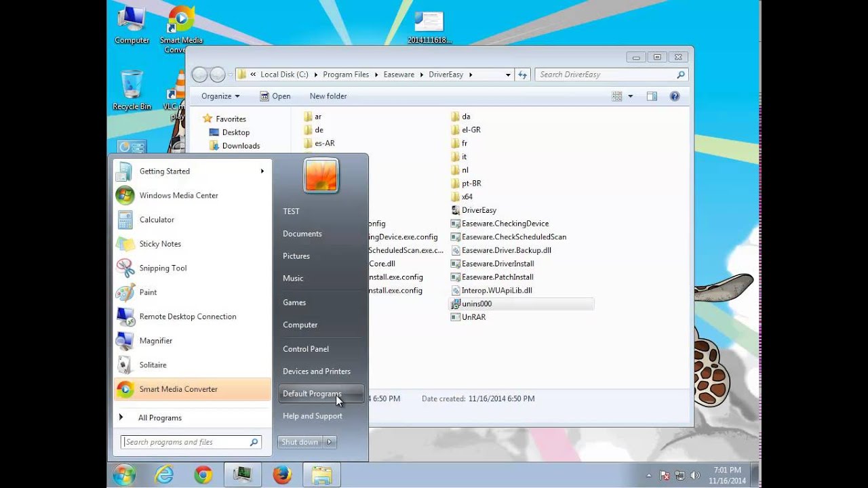Open Help and Support
The width and height of the screenshot is (868, 488).
313,416
